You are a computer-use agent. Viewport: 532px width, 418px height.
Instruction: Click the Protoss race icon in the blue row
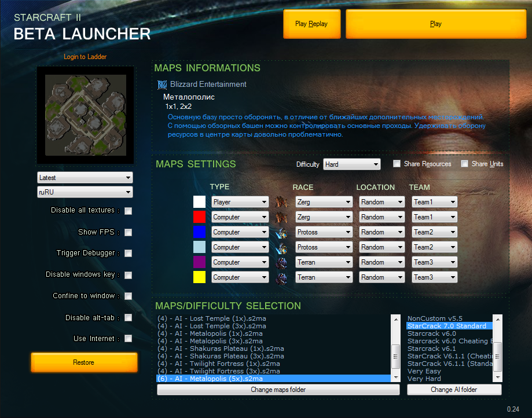(281, 232)
